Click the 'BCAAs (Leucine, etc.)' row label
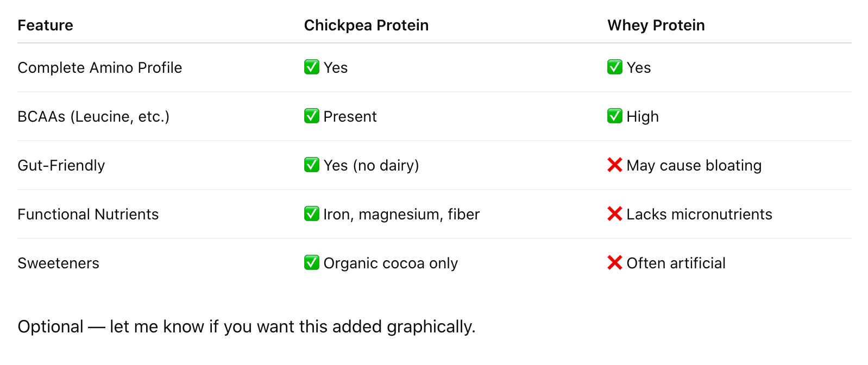Viewport: 868px width, 365px height. (93, 116)
